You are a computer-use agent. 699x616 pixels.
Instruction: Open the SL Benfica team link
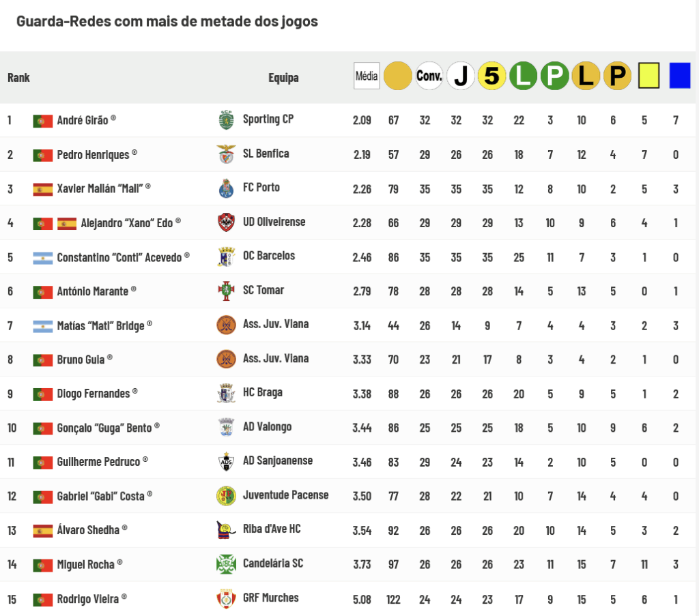pyautogui.click(x=266, y=153)
